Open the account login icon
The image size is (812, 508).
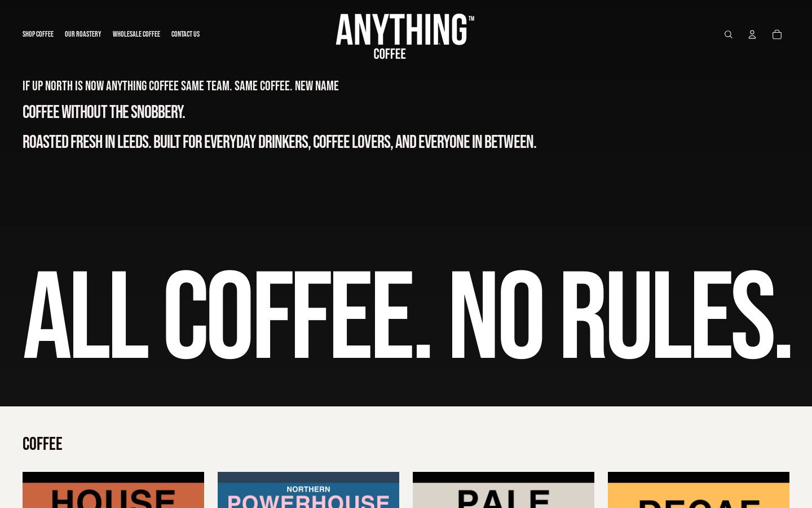pos(752,34)
